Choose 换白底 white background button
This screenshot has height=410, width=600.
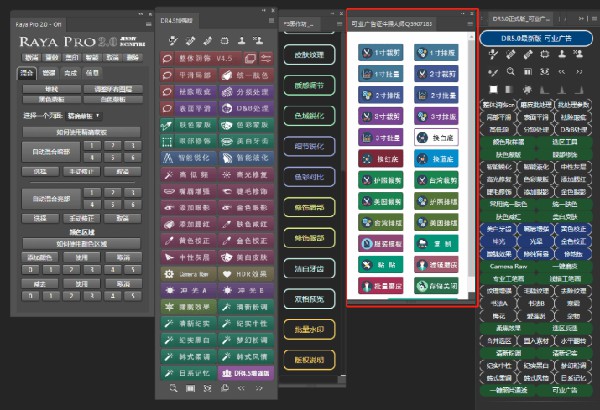click(x=436, y=137)
